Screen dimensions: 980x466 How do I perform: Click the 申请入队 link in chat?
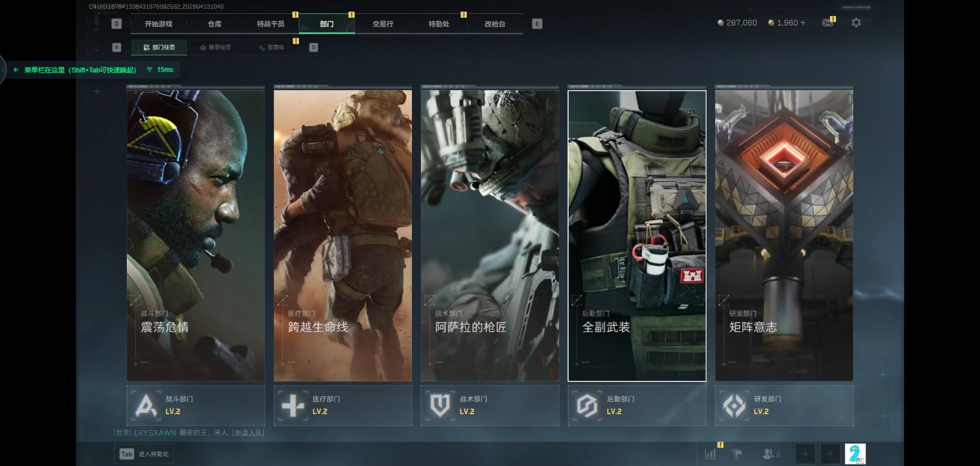tap(248, 433)
